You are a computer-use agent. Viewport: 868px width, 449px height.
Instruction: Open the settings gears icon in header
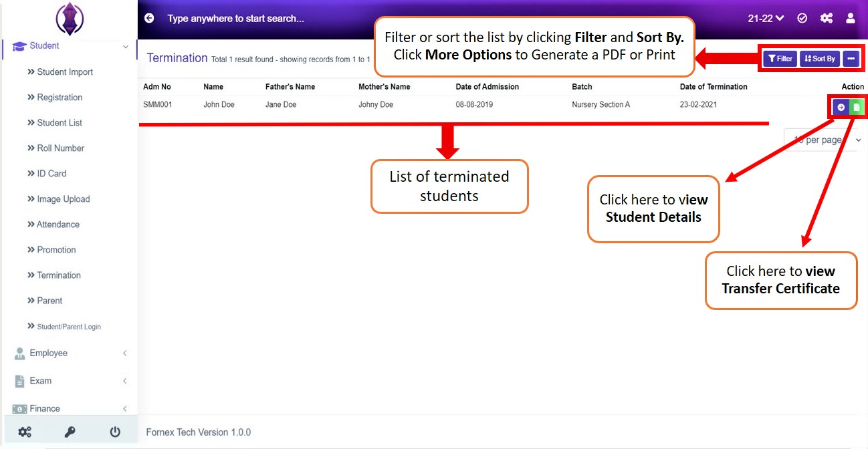(x=827, y=19)
